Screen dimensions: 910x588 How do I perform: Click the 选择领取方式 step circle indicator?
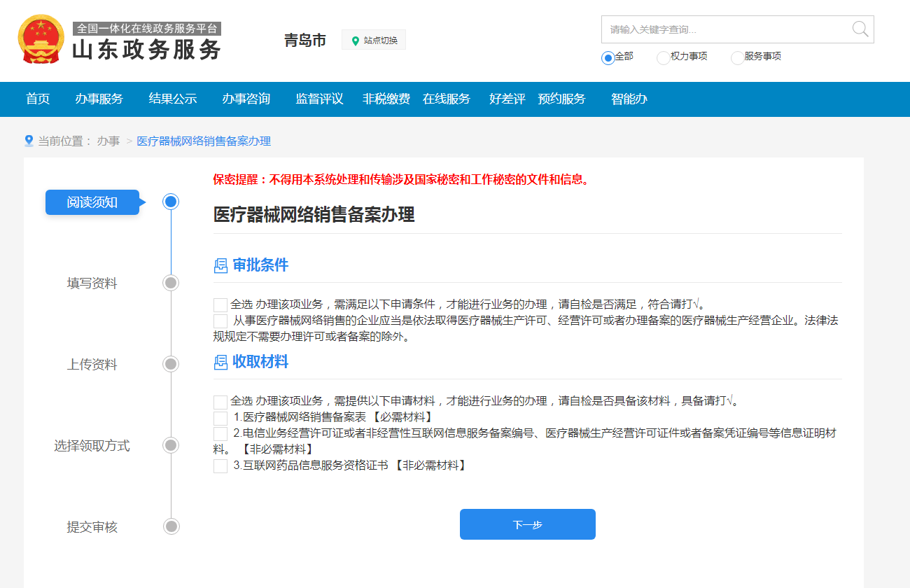coord(170,444)
